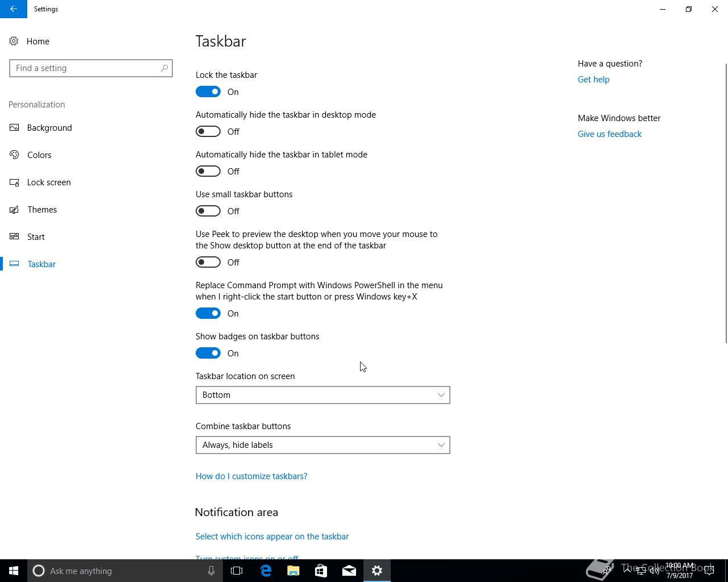Open the People icon in the system tray
Image resolution: width=728 pixels, height=582 pixels.
pos(607,571)
